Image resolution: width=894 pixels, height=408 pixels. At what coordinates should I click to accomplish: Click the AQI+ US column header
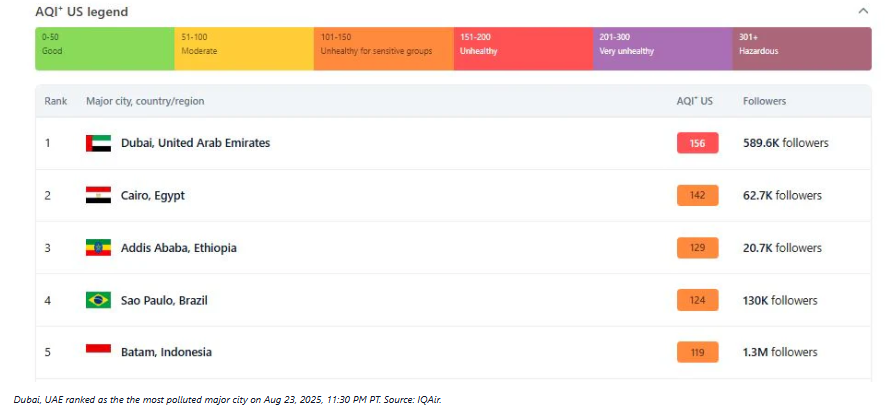(694, 101)
